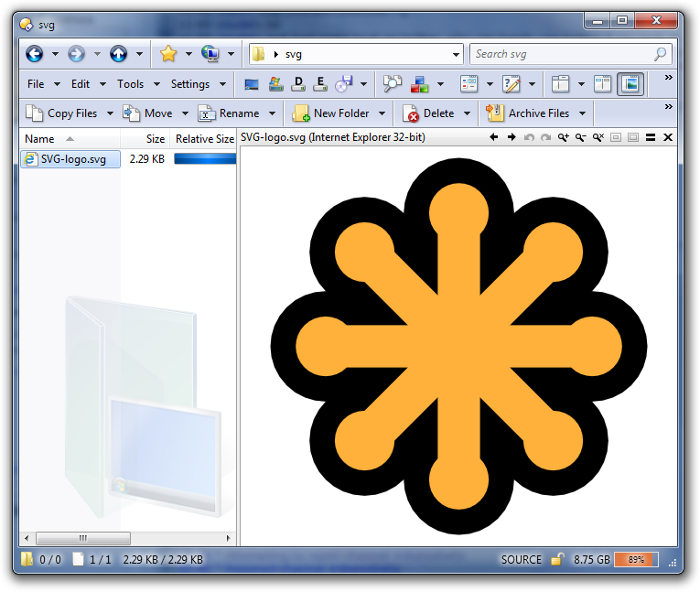Click the Desktop monitor toolbar icon
This screenshot has height=592, width=700.
pyautogui.click(x=252, y=84)
